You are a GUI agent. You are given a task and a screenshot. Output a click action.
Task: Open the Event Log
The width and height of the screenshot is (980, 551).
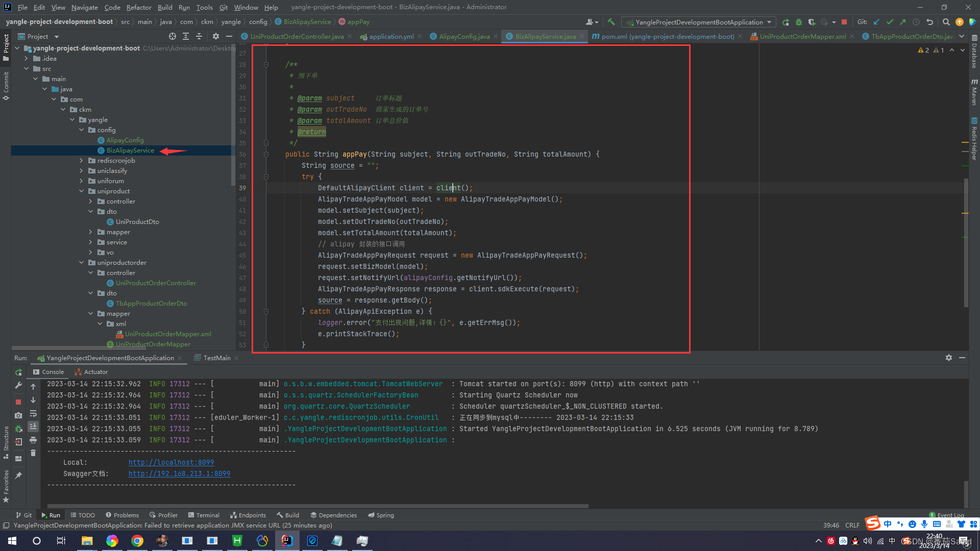[947, 515]
